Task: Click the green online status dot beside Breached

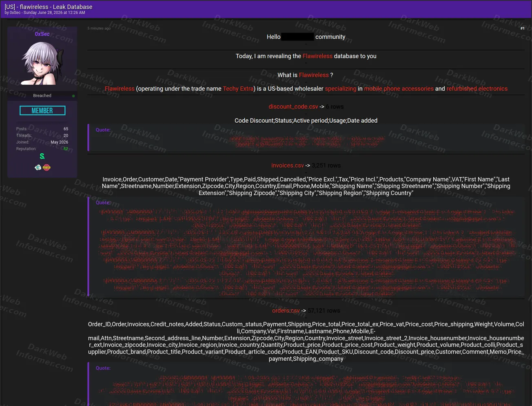Action: pyautogui.click(x=73, y=96)
